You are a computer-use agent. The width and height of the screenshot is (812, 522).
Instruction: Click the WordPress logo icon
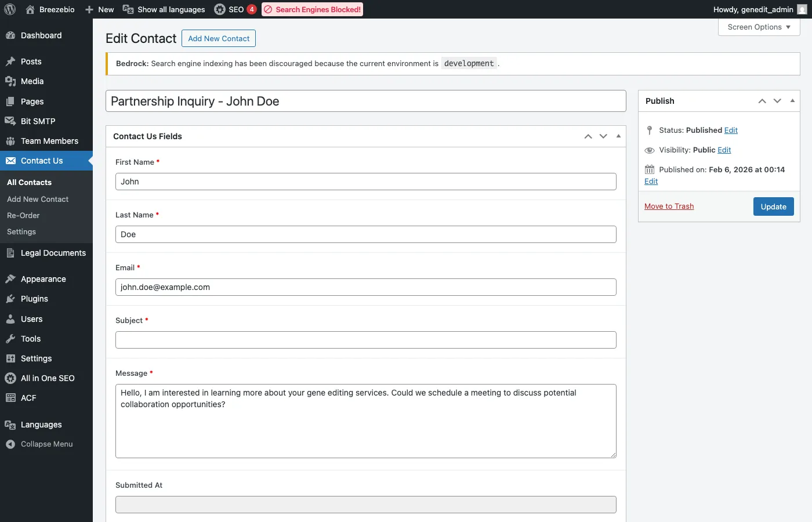point(10,9)
